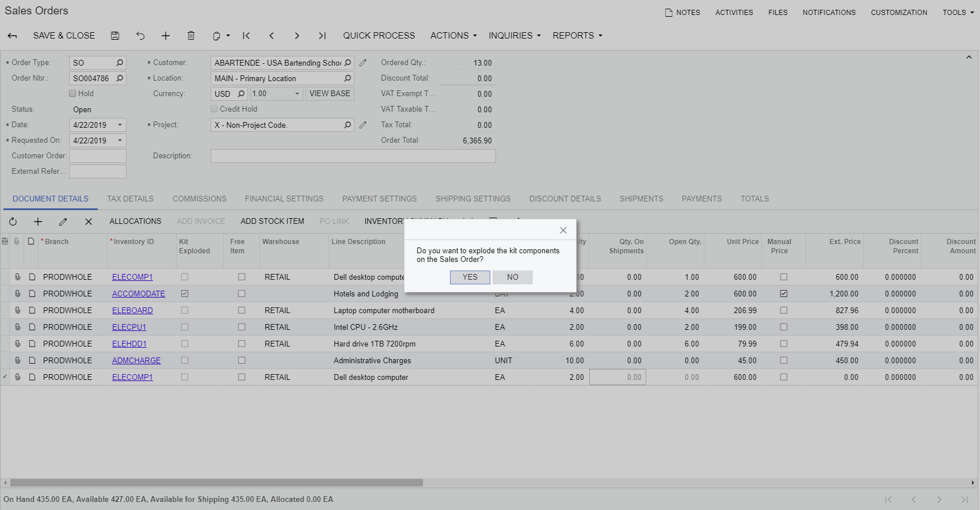Click the horizontal scrollbar thumb
Image resolution: width=980 pixels, height=510 pixels.
pyautogui.click(x=216, y=483)
